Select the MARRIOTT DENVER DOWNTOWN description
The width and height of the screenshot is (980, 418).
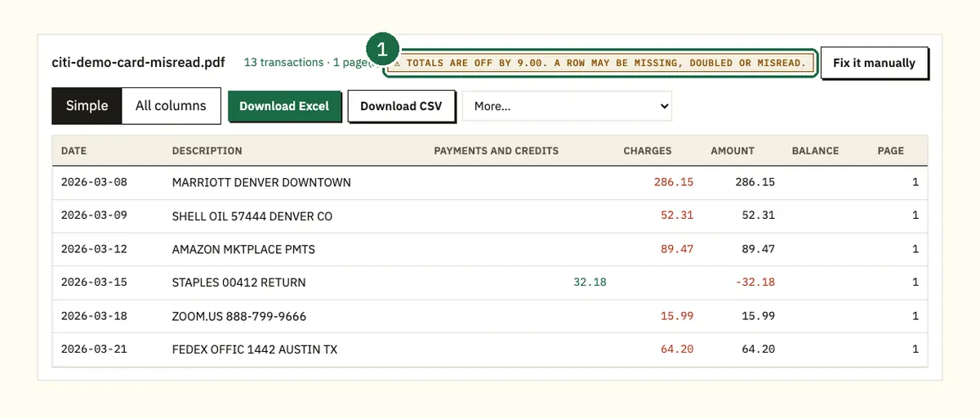[261, 182]
